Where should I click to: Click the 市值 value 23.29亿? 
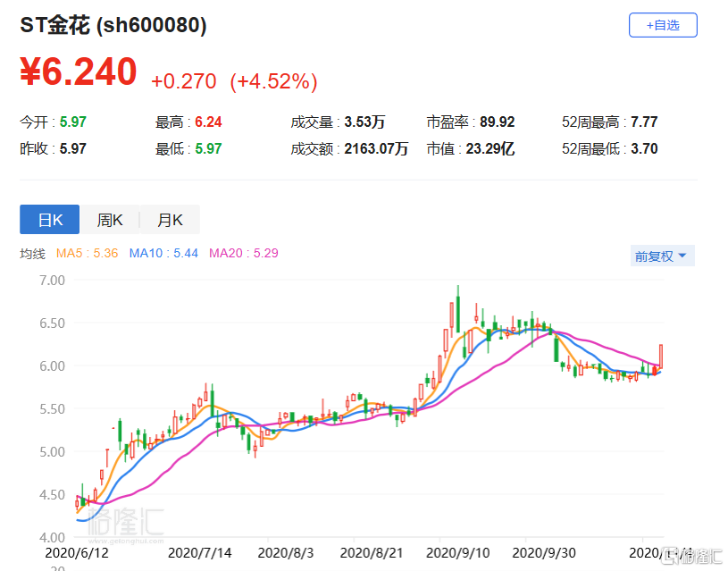(490, 148)
